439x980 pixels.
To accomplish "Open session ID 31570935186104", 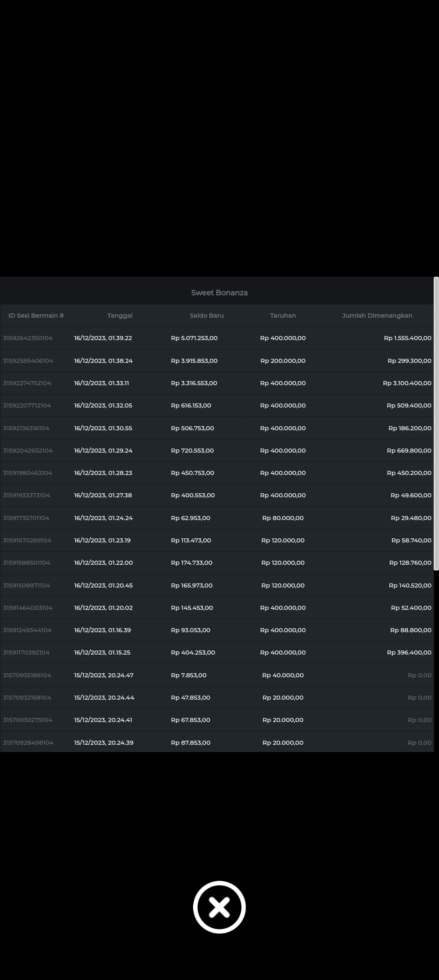I will (x=27, y=675).
